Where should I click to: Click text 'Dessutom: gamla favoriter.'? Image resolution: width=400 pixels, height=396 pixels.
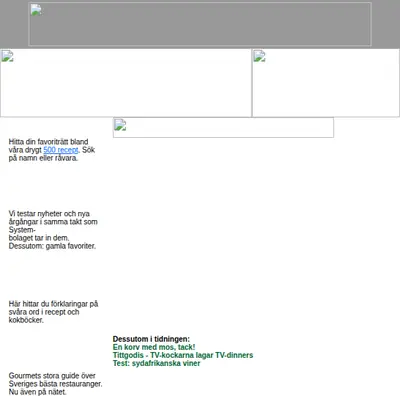coord(52,246)
